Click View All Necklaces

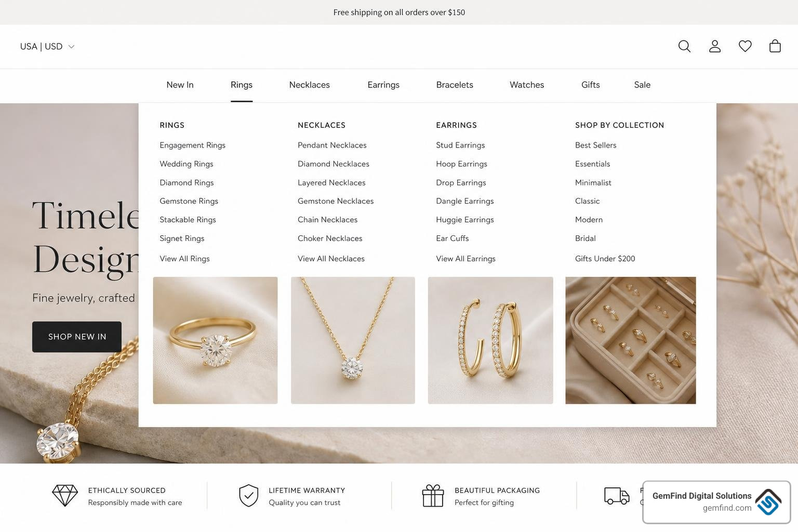[x=331, y=259]
